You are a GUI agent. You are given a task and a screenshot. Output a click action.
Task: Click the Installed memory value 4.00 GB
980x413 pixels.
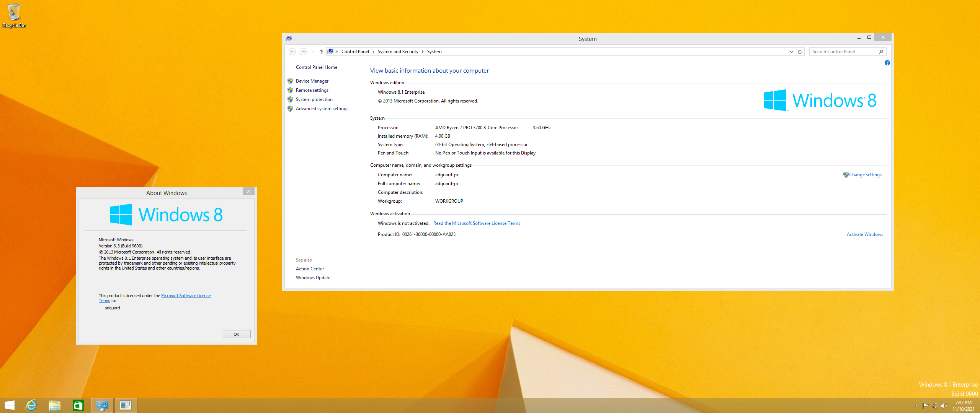click(443, 136)
